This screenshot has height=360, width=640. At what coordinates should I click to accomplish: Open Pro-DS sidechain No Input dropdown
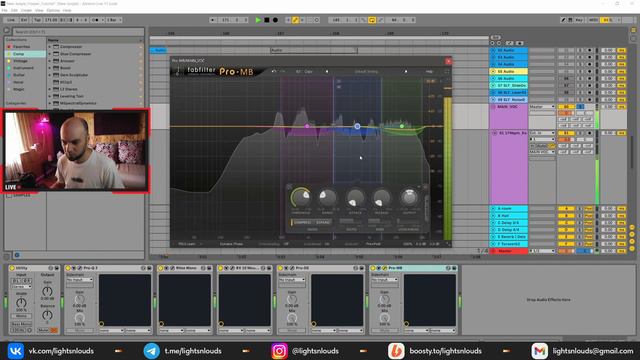(292, 280)
